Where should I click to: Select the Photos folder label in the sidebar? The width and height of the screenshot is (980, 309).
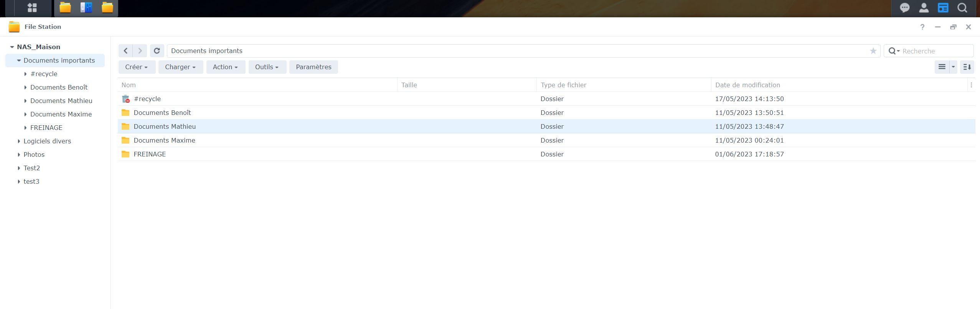point(34,154)
